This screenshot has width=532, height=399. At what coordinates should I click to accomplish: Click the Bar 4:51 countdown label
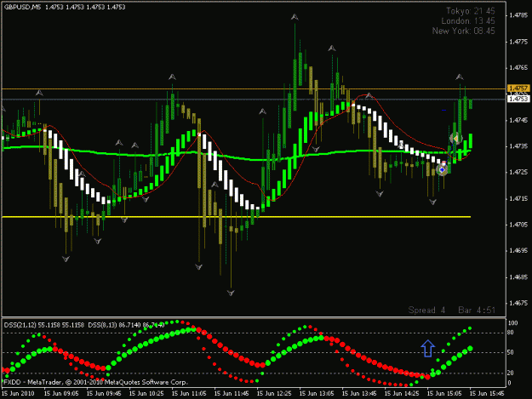(x=477, y=310)
